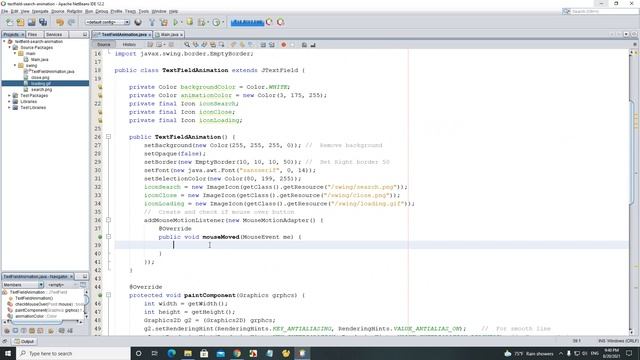Open the Debug menu

pos(102,11)
